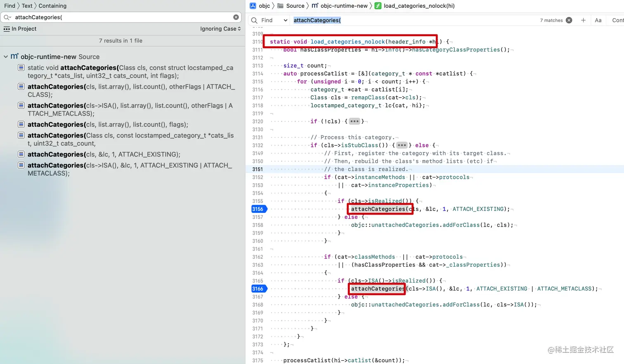Viewport: 624px width, 364px height.
Task: Click the magnifying glass in the editor find bar
Action: [x=254, y=20]
